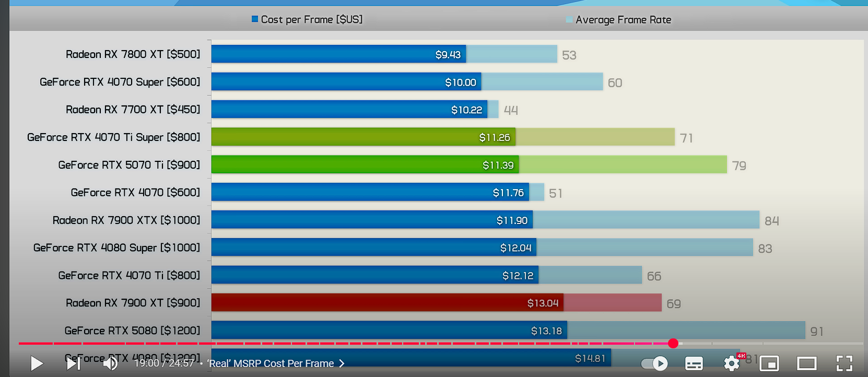868x377 pixels.
Task: Click the $12.12 cost value
Action: coord(518,276)
